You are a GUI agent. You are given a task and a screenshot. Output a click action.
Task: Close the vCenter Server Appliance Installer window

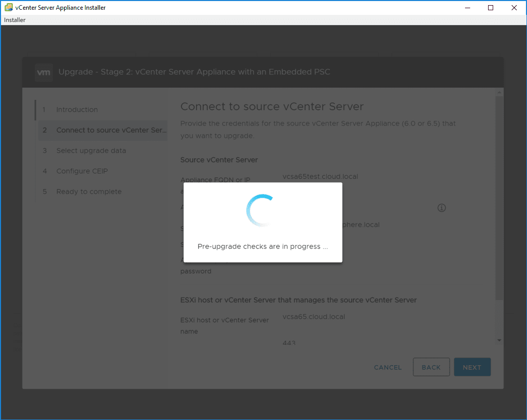(514, 7)
